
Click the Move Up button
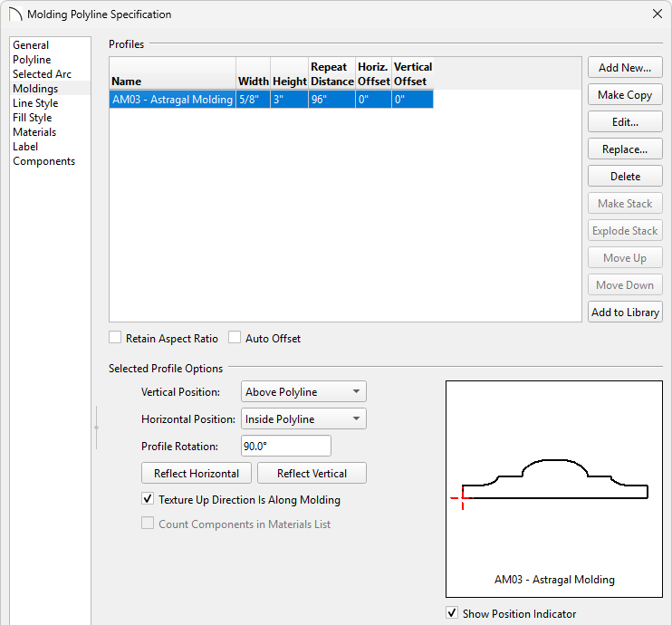(625, 258)
